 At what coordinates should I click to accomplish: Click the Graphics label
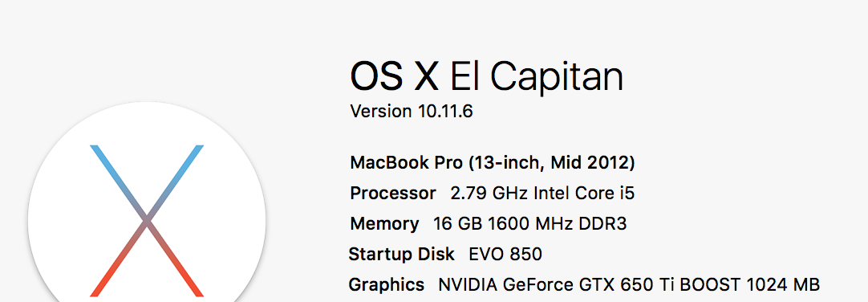387,285
